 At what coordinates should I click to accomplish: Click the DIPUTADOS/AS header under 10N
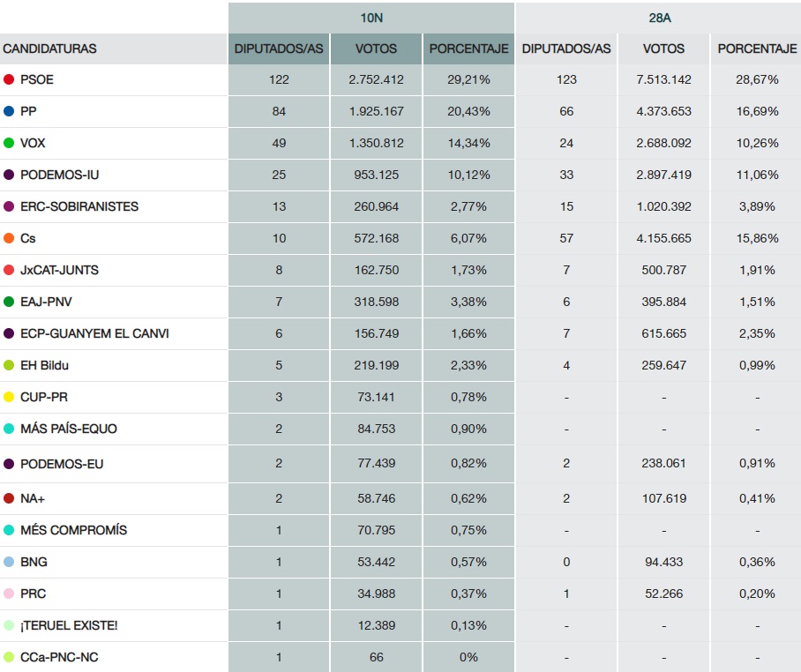[279, 49]
